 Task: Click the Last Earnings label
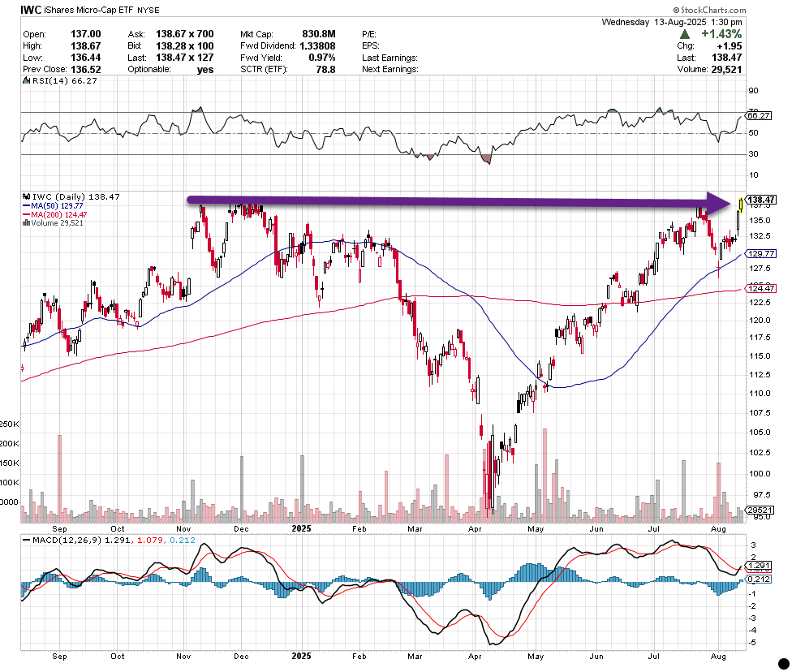[390, 58]
